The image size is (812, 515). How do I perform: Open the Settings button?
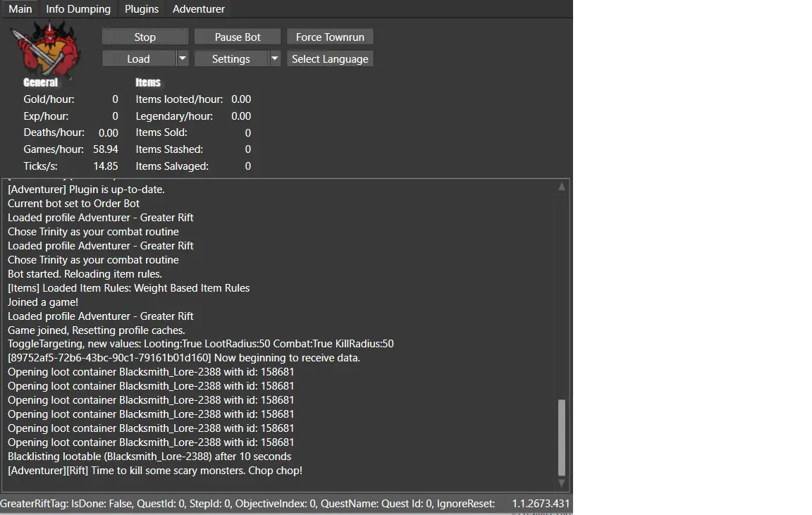[x=231, y=58]
